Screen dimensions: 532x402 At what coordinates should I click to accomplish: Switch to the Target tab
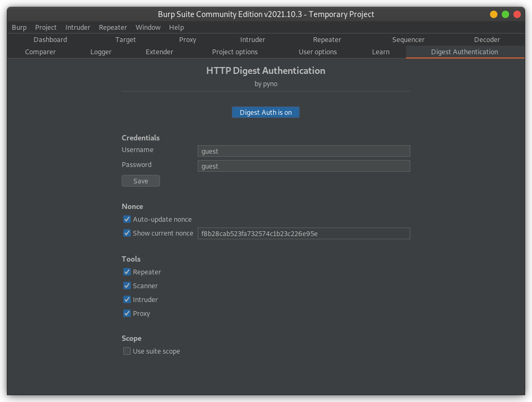pos(125,40)
